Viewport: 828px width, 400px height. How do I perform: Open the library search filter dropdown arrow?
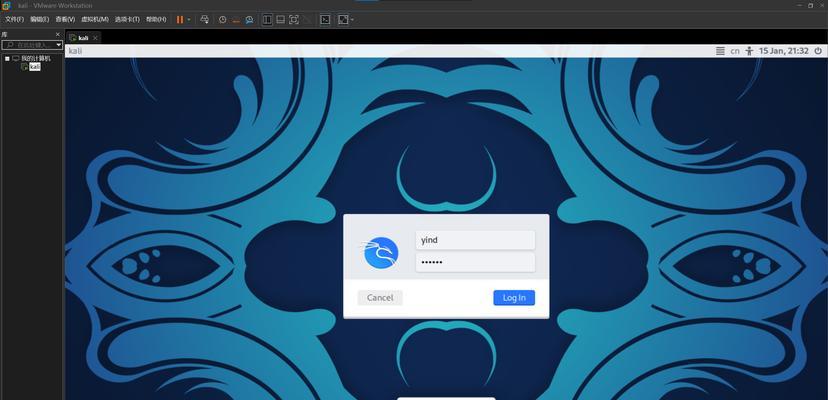(x=59, y=45)
